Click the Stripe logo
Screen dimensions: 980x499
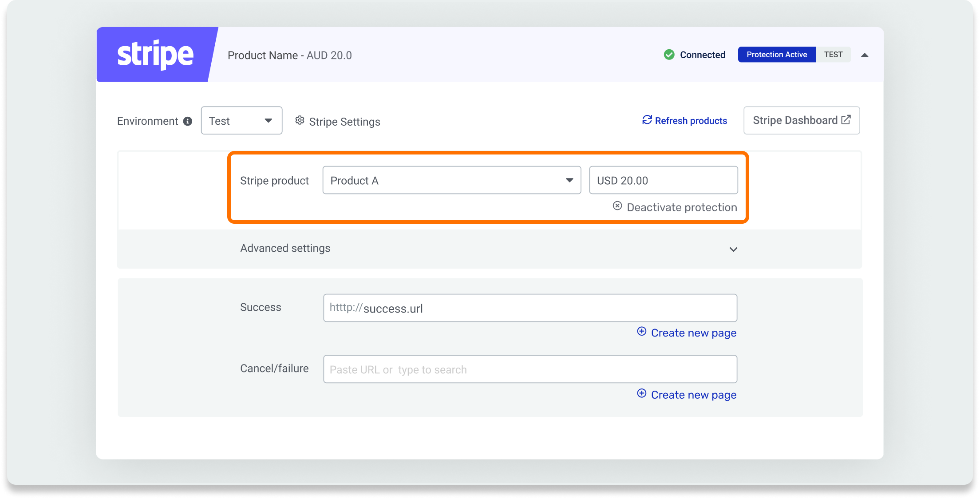pos(155,55)
